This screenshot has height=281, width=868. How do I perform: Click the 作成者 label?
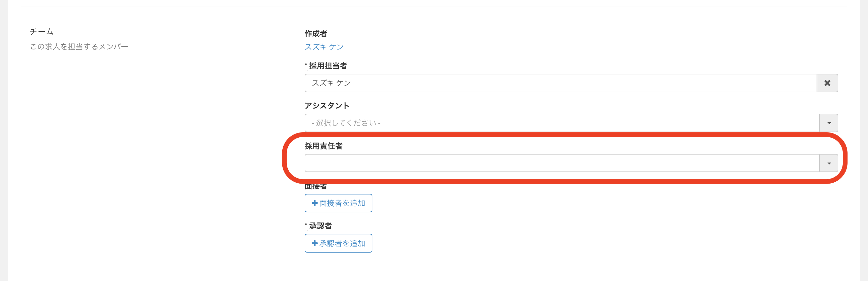tap(316, 33)
